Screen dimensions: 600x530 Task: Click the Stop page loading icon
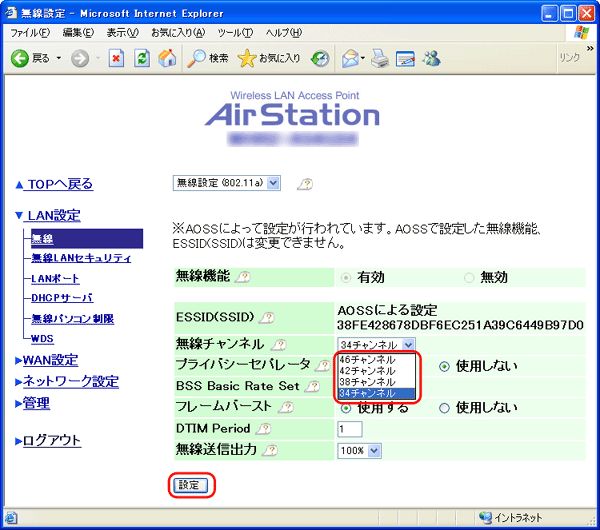(116, 59)
